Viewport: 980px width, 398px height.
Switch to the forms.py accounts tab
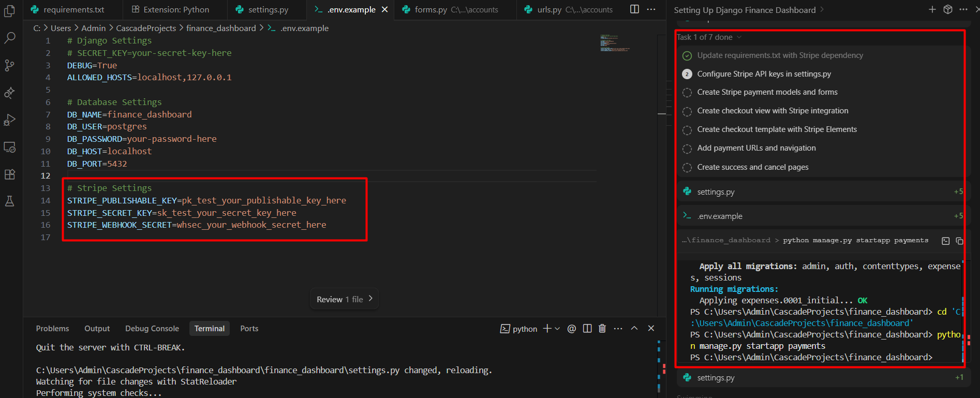455,10
